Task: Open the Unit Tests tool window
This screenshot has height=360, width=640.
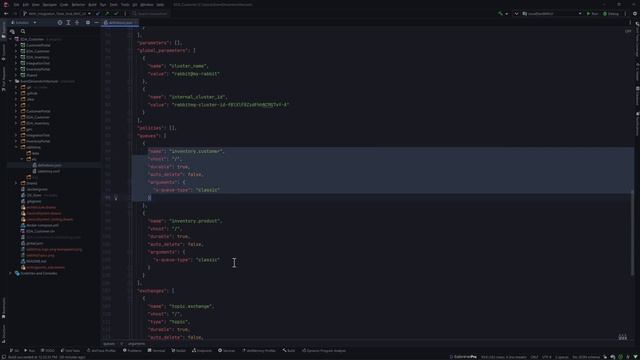Action: (70, 350)
